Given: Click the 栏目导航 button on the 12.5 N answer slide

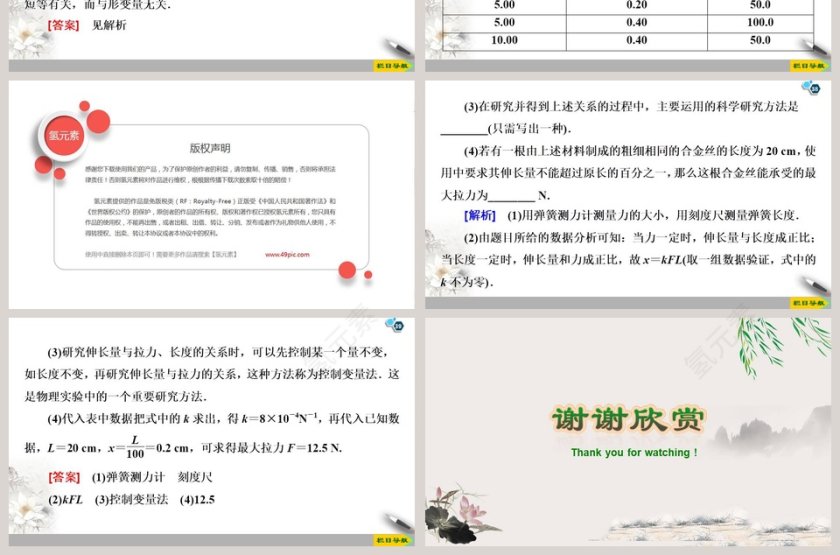Looking at the screenshot, I should pos(392,540).
